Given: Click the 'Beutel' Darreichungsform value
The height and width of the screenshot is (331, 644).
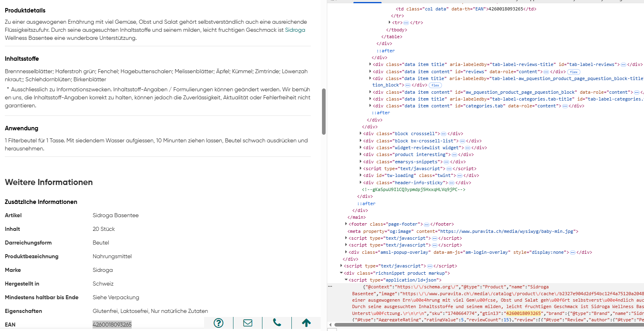Looking at the screenshot, I should pyautogui.click(x=101, y=243).
